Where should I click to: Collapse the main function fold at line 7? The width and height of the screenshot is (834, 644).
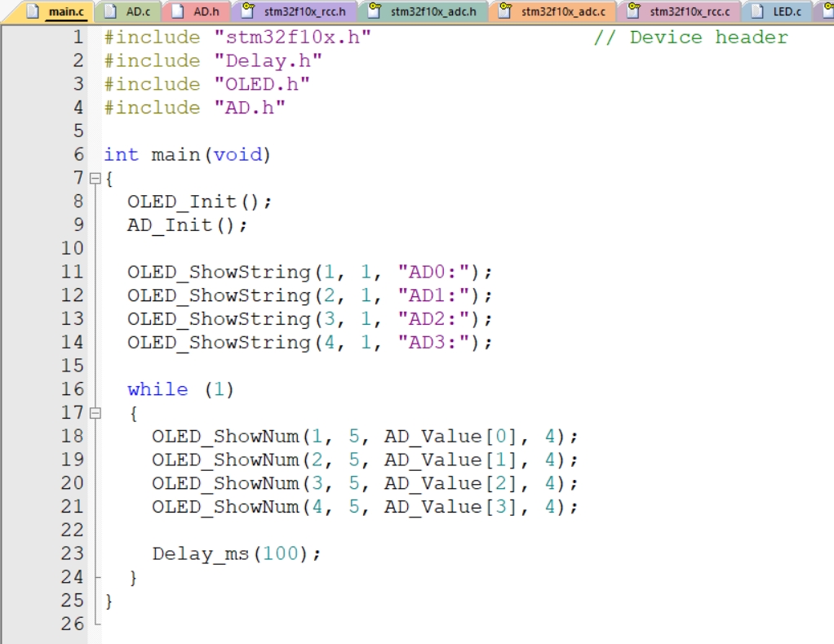pyautogui.click(x=95, y=178)
